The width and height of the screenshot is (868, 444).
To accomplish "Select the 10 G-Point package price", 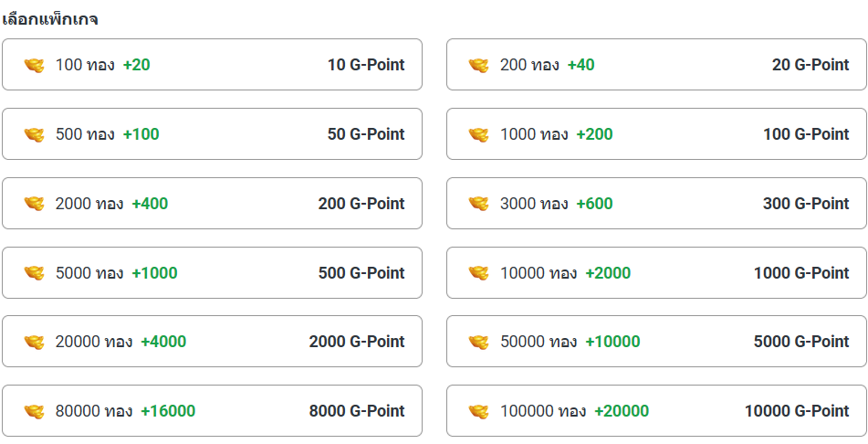I will pos(366,65).
